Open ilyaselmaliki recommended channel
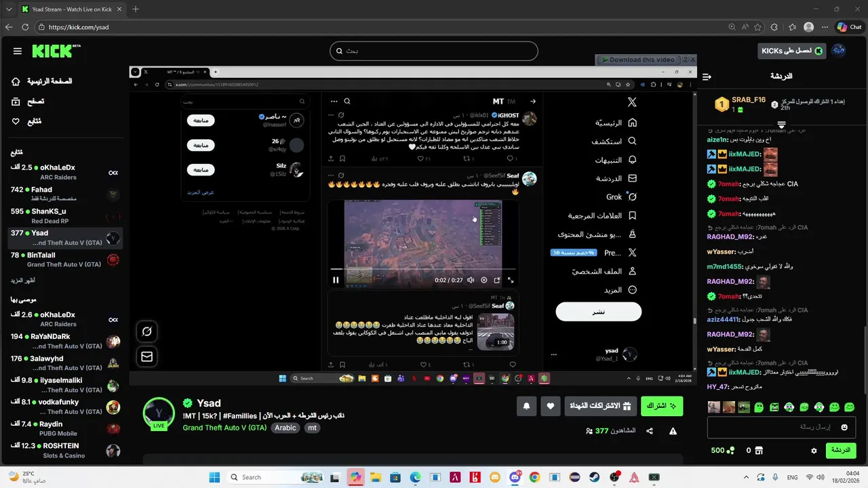 [x=65, y=385]
